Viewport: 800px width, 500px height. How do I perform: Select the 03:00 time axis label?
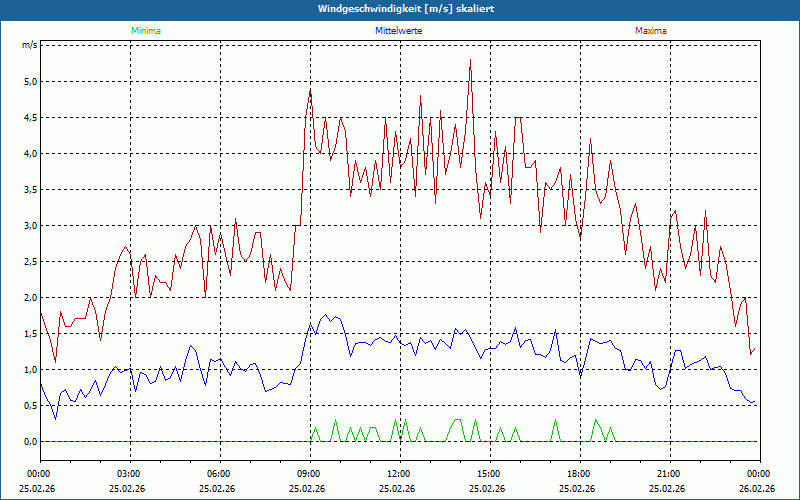129,474
